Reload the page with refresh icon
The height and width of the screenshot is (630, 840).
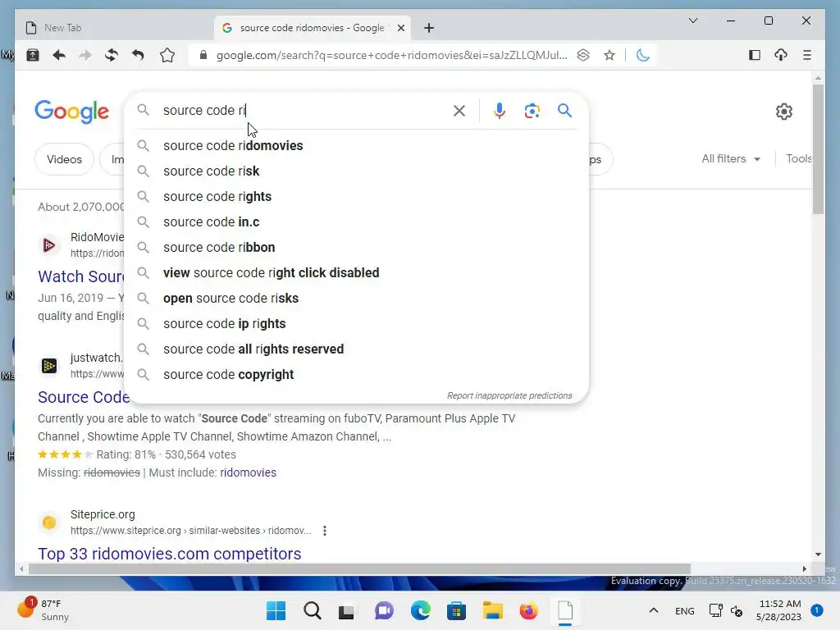[112, 55]
